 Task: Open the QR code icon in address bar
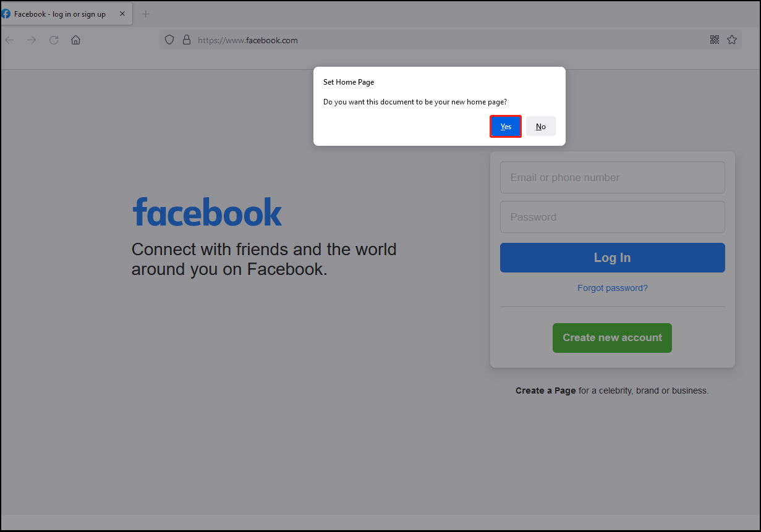click(x=715, y=40)
